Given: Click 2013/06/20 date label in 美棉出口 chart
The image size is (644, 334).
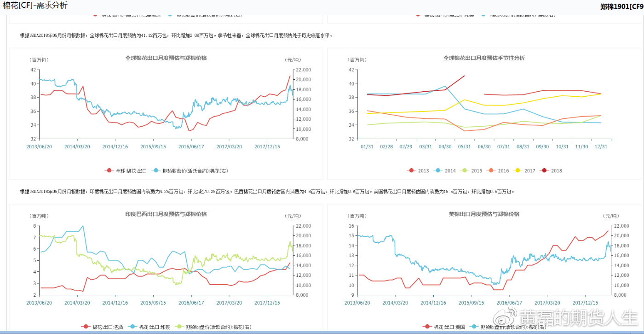Looking at the screenshot, I should coord(357,303).
